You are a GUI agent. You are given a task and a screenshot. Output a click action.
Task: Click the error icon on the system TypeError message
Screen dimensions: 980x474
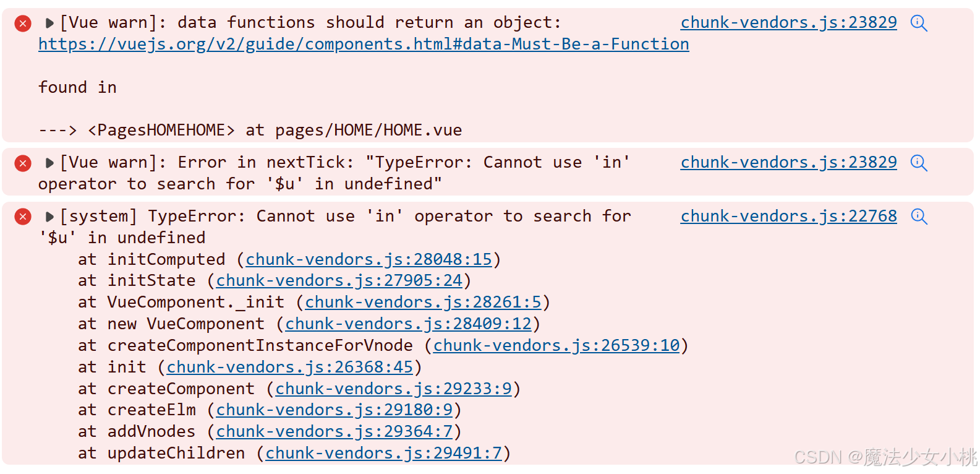tap(22, 217)
